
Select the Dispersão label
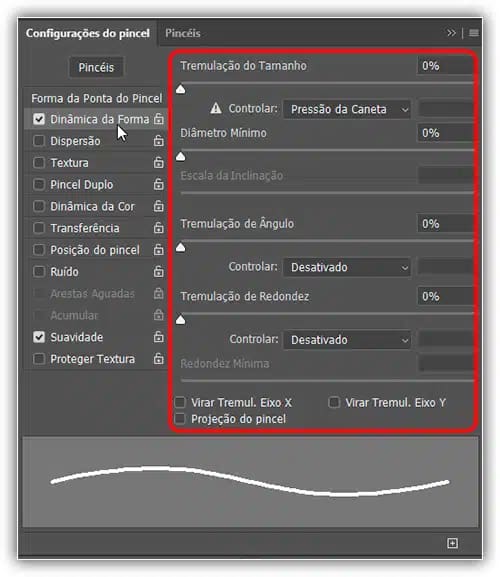pyautogui.click(x=75, y=141)
